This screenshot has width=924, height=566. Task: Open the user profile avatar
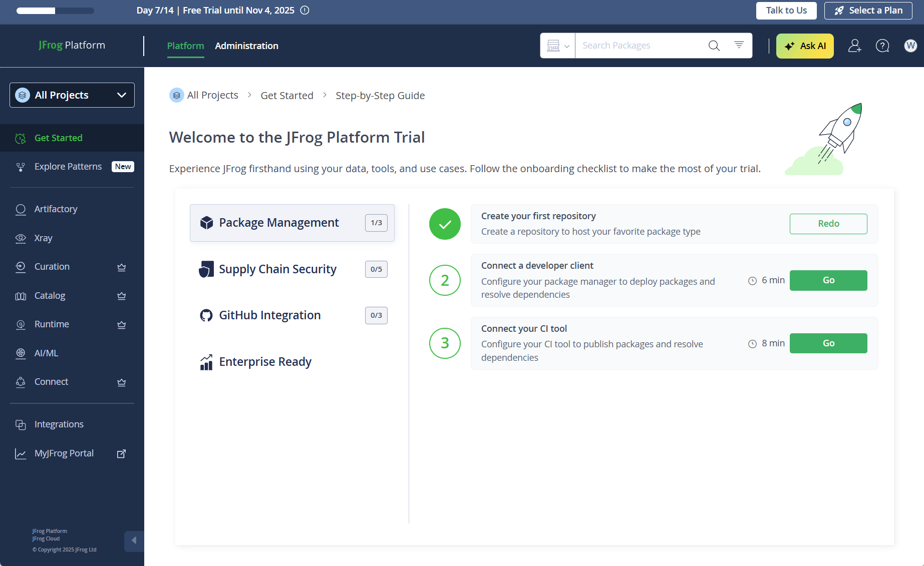(910, 46)
